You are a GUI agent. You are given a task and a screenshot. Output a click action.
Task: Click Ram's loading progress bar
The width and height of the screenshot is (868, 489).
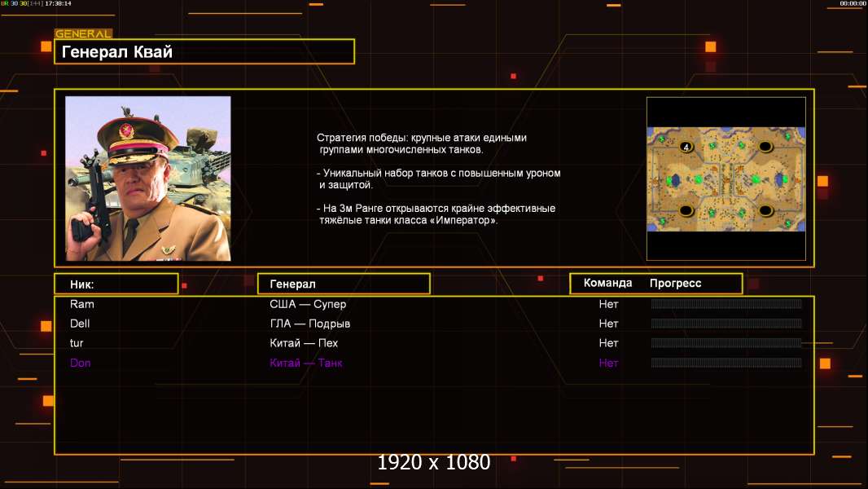tap(726, 304)
